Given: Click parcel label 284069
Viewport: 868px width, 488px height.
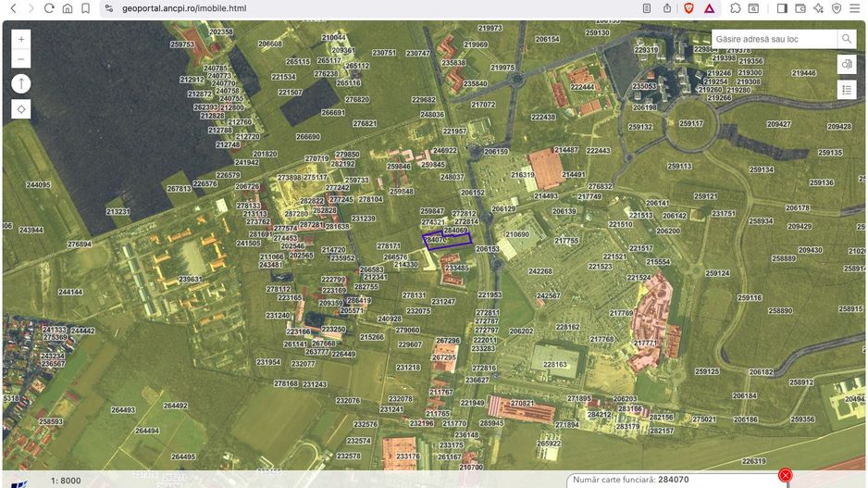Looking at the screenshot, I should point(455,231).
